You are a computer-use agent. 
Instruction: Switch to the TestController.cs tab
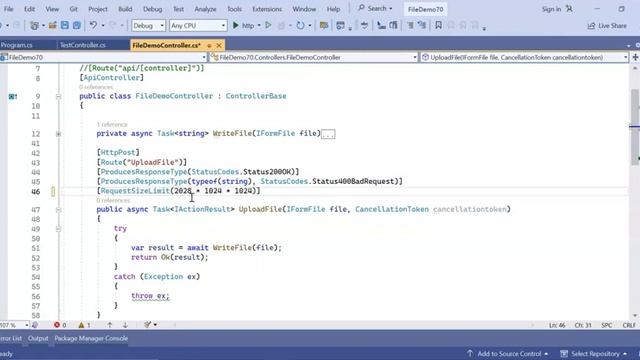click(x=83, y=45)
